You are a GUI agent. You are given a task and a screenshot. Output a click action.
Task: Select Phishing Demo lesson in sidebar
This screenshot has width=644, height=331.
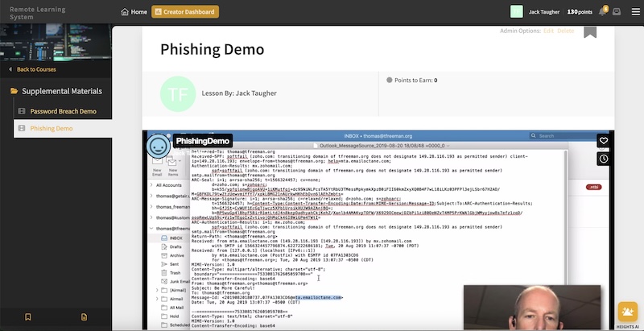(52, 129)
